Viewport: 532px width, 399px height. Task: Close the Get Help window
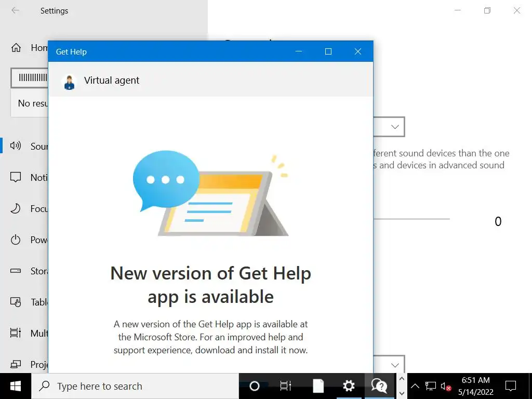coord(357,51)
